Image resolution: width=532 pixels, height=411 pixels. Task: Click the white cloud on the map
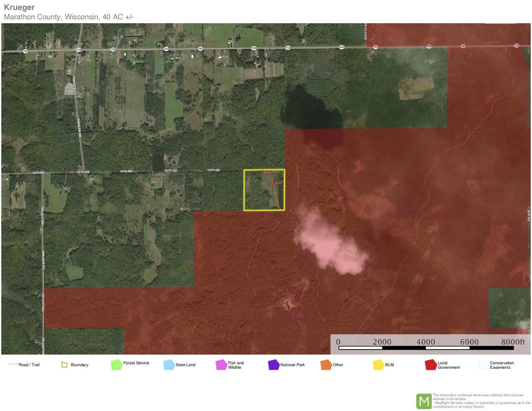(x=329, y=242)
